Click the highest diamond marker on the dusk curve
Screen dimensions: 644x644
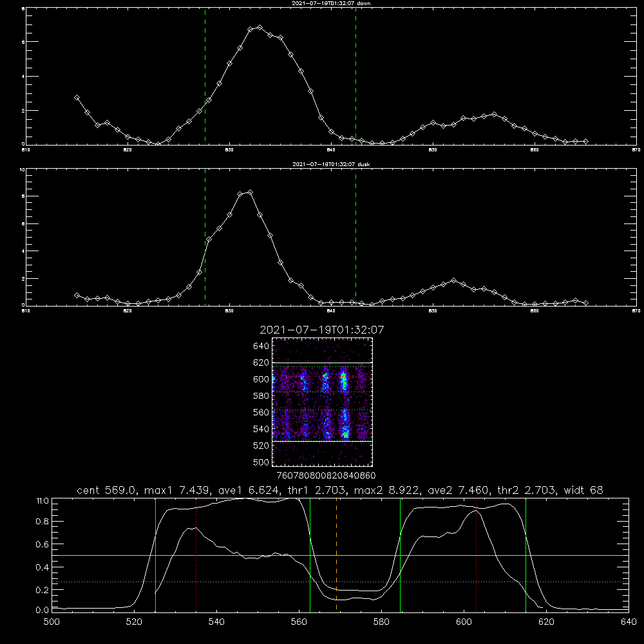click(x=250, y=192)
